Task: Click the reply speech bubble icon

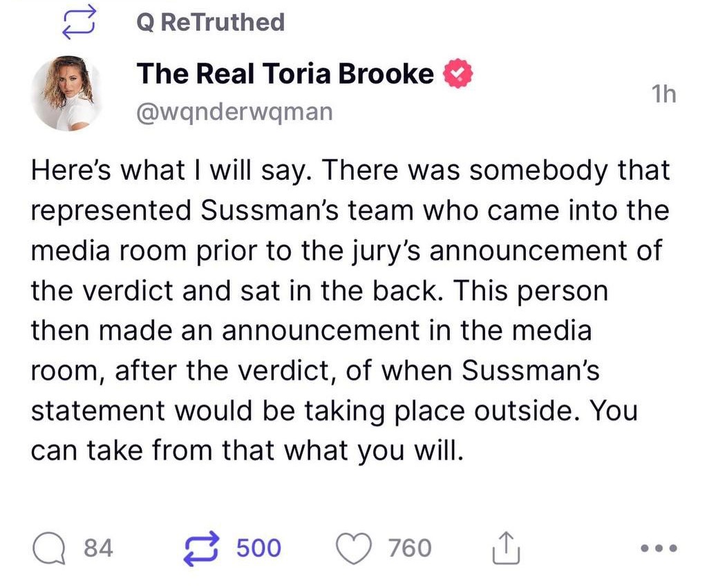Action: pyautogui.click(x=48, y=549)
